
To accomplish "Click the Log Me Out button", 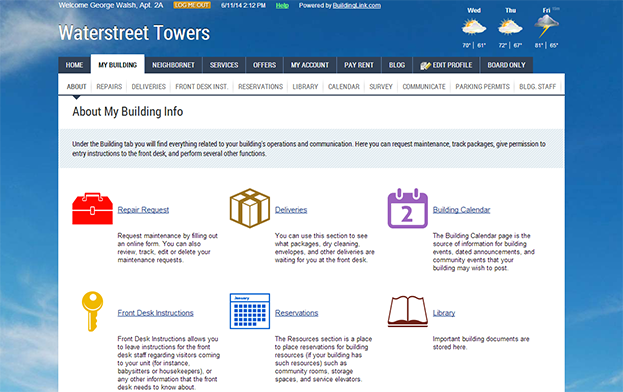I will [x=192, y=5].
